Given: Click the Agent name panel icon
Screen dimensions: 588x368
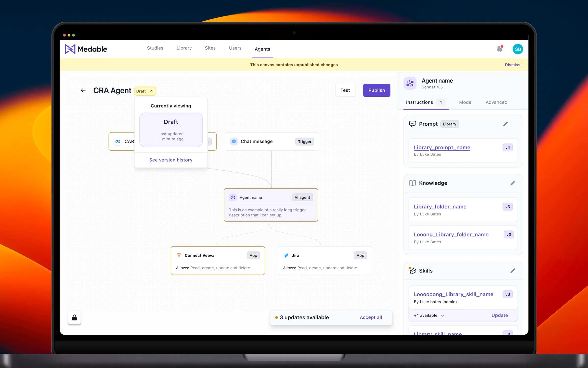Looking at the screenshot, I should pos(410,83).
